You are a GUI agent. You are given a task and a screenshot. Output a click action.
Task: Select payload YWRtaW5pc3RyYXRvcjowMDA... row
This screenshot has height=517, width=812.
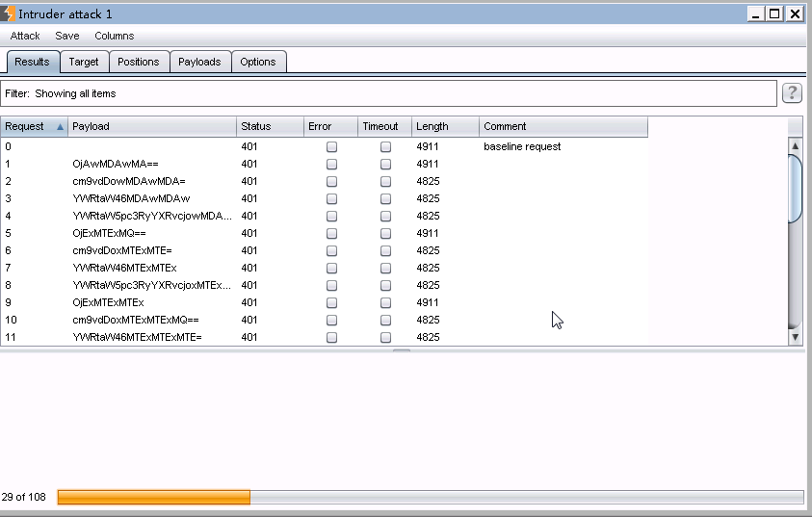pos(325,216)
